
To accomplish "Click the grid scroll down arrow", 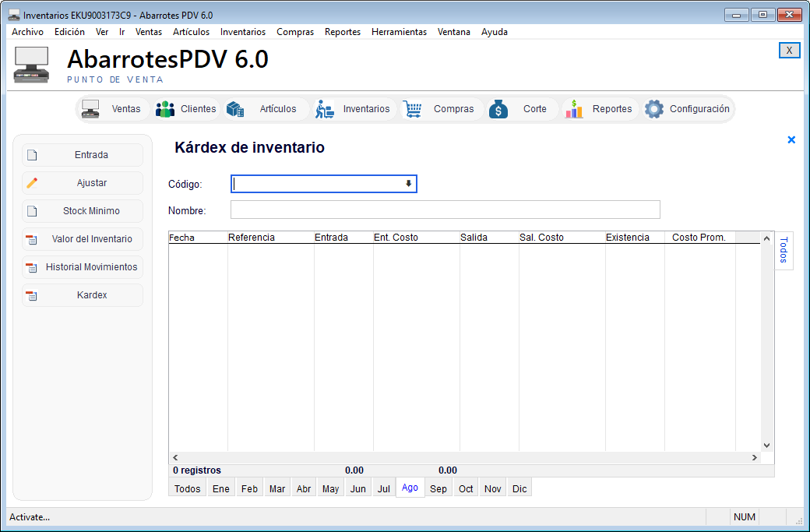I will (x=766, y=446).
